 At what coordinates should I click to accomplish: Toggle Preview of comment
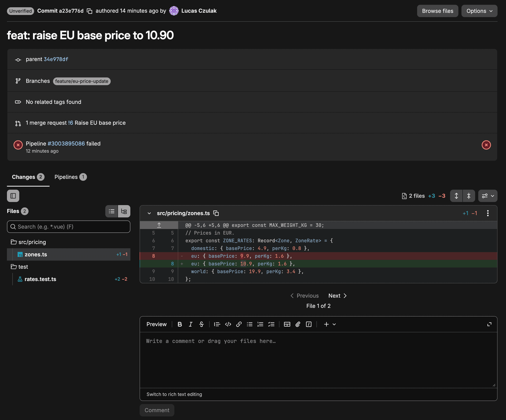click(157, 324)
